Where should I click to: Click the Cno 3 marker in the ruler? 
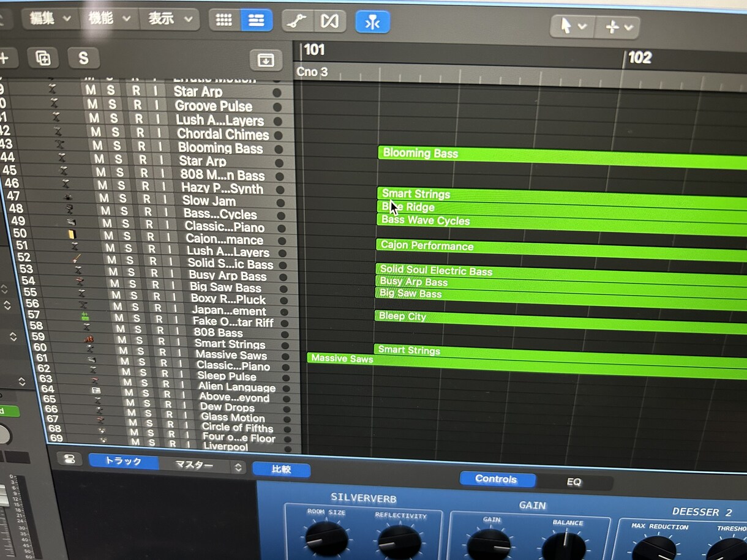pyautogui.click(x=312, y=72)
